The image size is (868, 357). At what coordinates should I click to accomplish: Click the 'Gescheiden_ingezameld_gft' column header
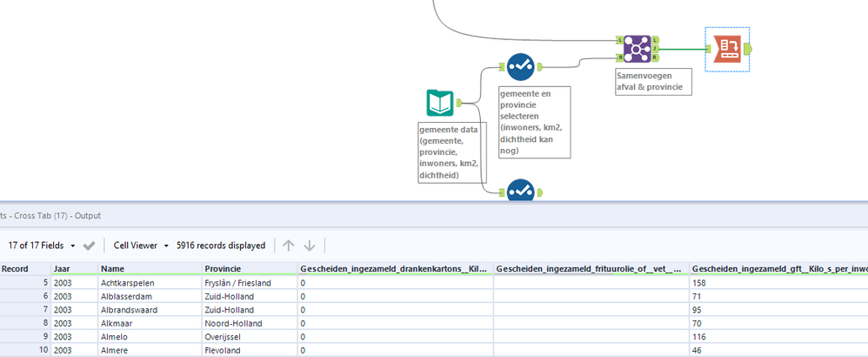point(779,268)
